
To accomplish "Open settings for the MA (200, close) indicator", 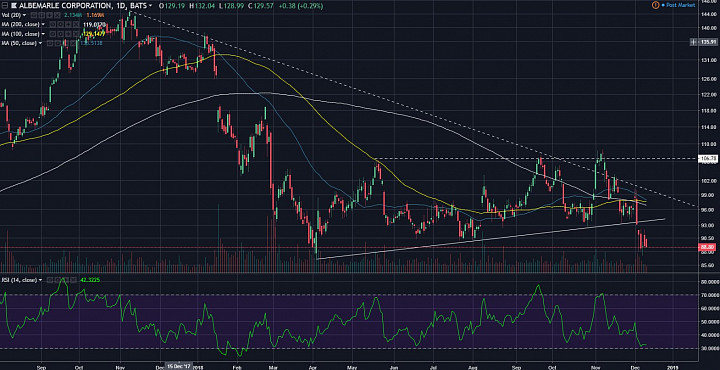I will click(x=60, y=24).
